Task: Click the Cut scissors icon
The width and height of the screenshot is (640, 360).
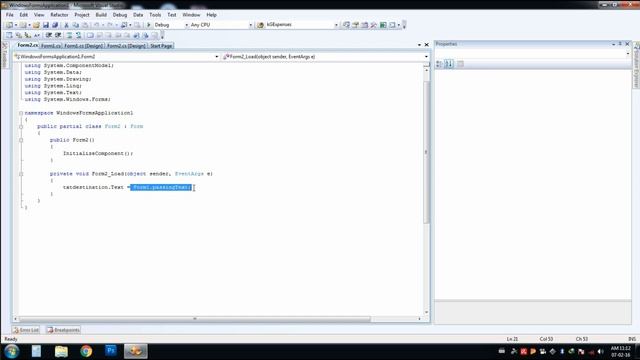Action: [x=67, y=25]
